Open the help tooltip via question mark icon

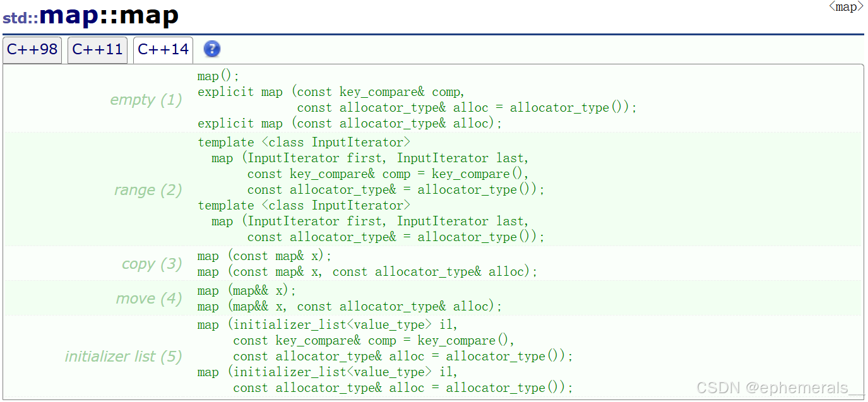[x=212, y=49]
